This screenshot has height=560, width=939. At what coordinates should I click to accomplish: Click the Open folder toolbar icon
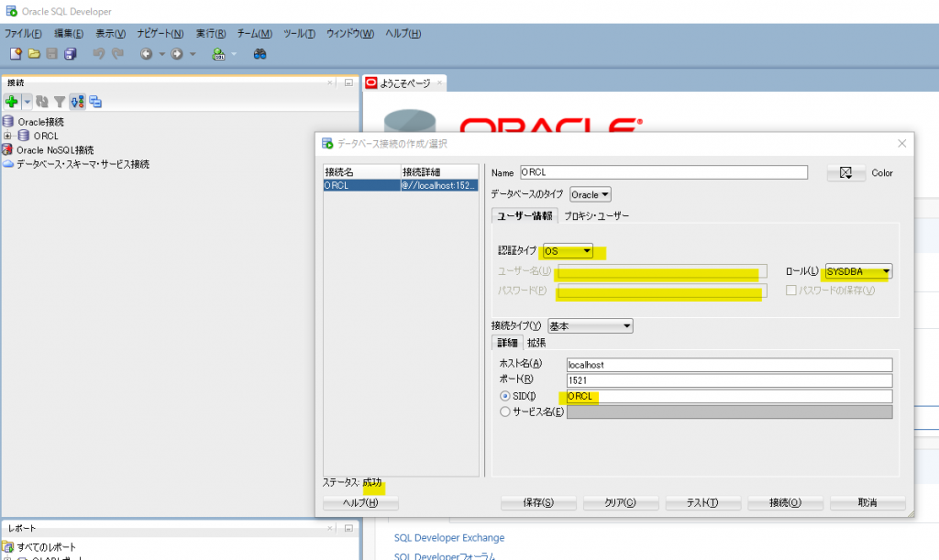point(34,54)
